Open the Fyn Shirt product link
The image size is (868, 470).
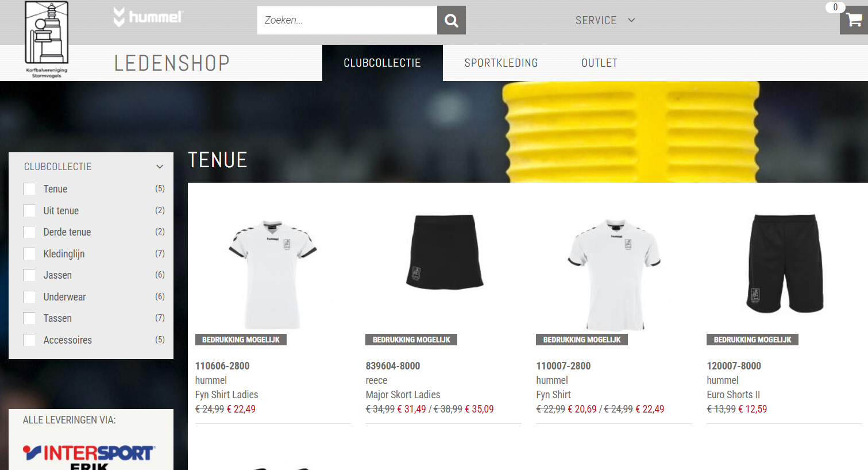pyautogui.click(x=553, y=395)
